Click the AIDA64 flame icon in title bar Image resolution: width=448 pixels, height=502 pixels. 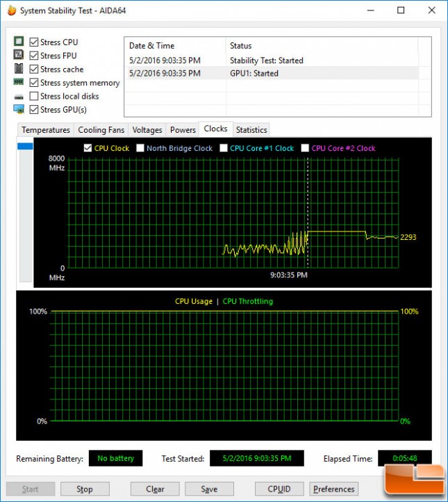pyautogui.click(x=12, y=10)
